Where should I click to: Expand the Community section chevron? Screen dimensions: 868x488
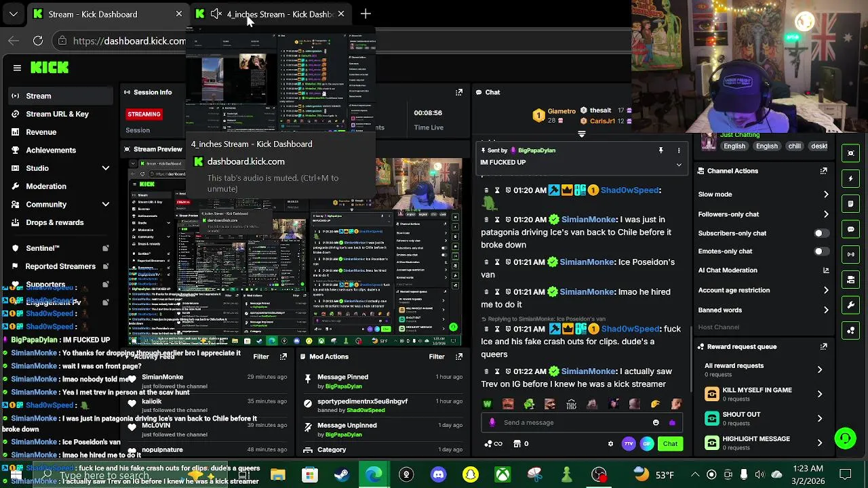point(105,204)
